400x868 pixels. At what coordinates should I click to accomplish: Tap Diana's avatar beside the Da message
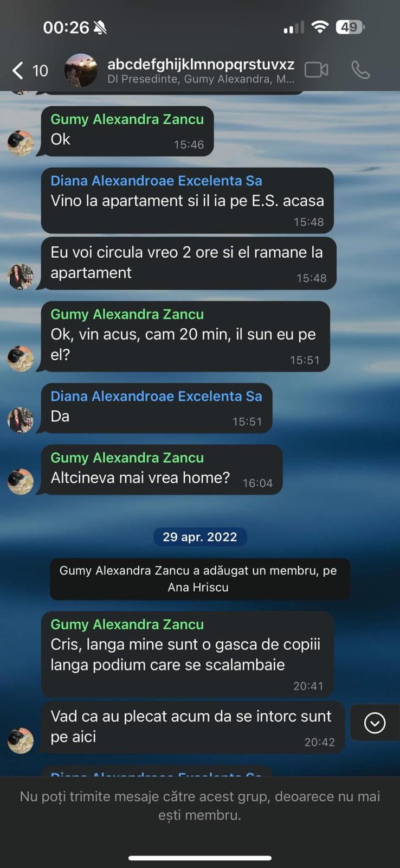(21, 420)
